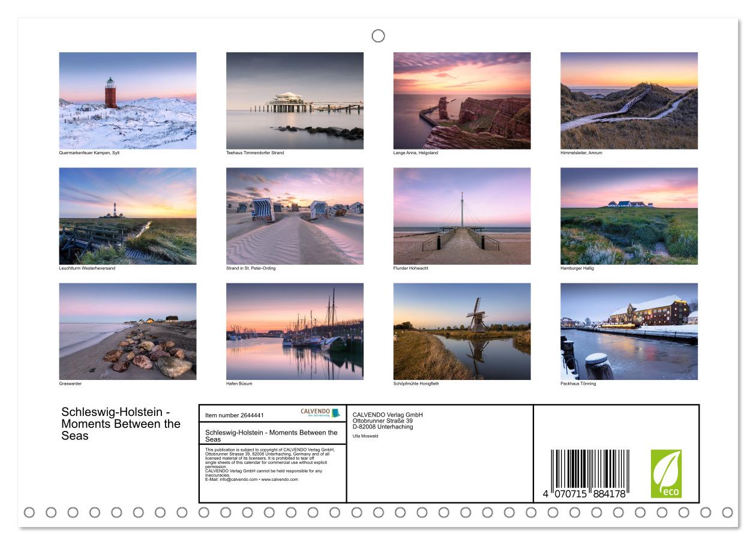This screenshot has height=545, width=756.
Task: Select the Lange Anna, Helgoland image
Action: click(x=462, y=101)
